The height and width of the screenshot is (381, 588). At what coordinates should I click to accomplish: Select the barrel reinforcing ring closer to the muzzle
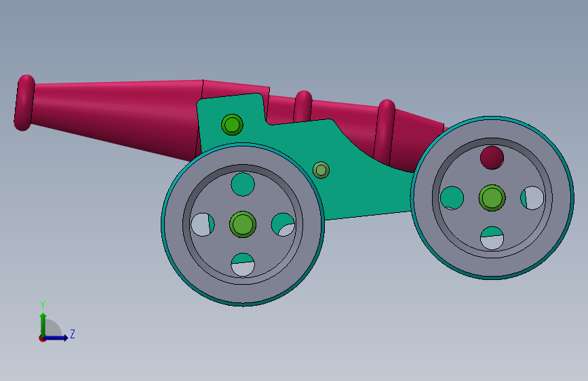(303, 106)
